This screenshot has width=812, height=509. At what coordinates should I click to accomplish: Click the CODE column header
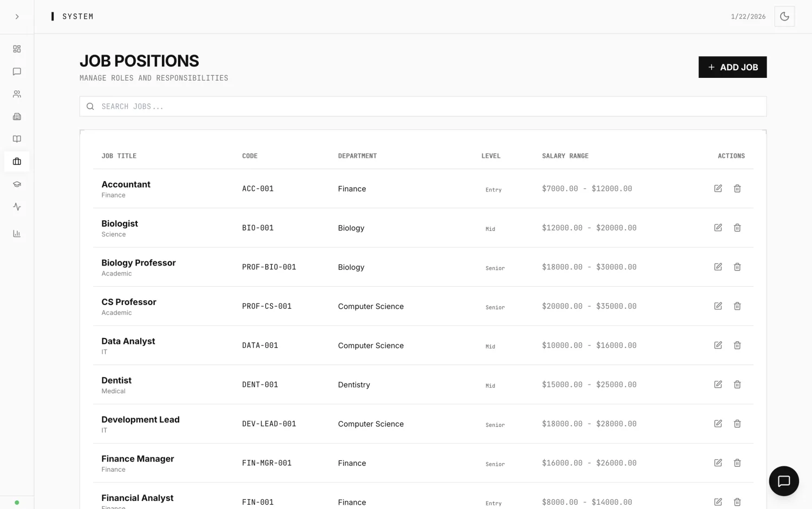point(250,156)
